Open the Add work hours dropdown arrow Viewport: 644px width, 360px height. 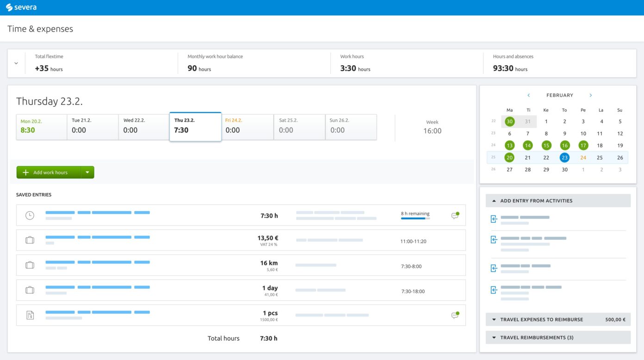[x=87, y=172]
